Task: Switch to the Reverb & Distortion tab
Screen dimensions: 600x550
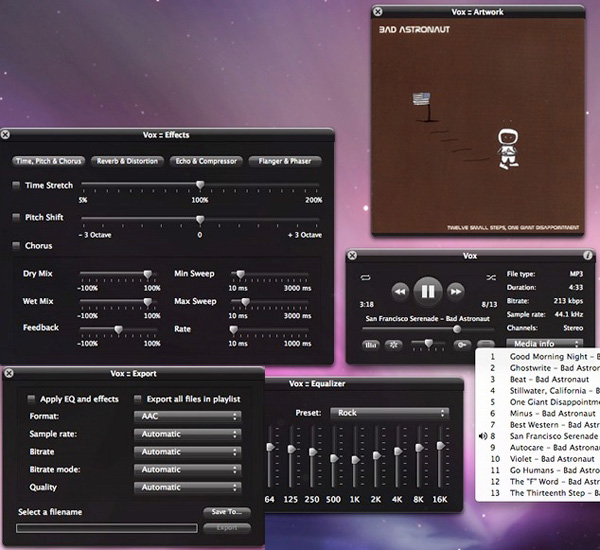Action: tap(127, 161)
